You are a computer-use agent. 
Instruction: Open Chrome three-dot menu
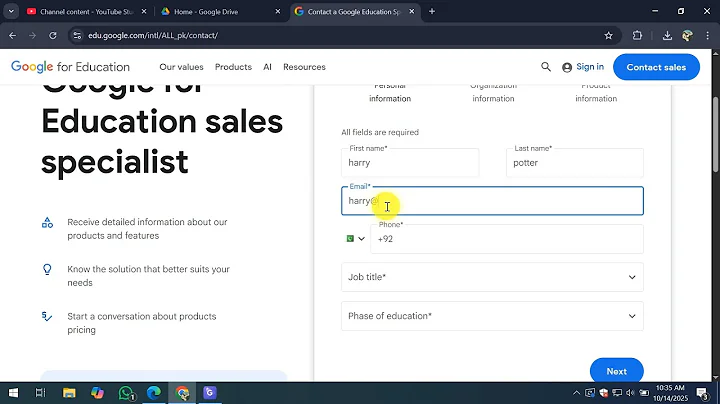tap(707, 35)
